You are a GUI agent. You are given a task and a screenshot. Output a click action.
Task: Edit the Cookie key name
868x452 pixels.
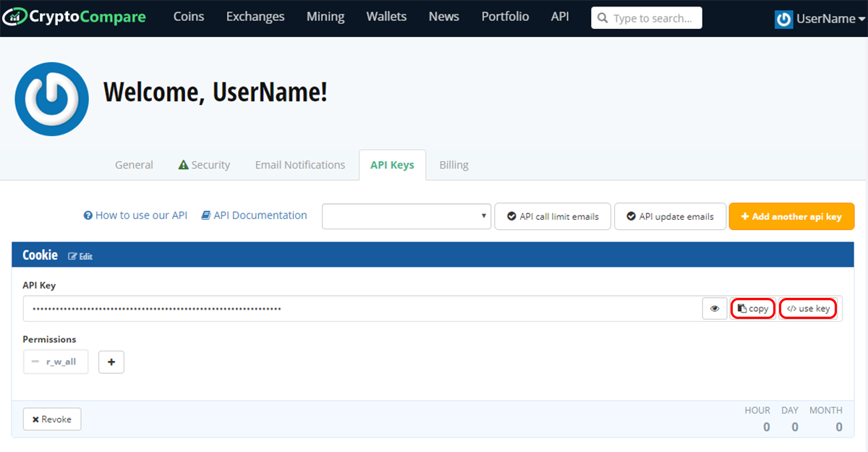[80, 257]
